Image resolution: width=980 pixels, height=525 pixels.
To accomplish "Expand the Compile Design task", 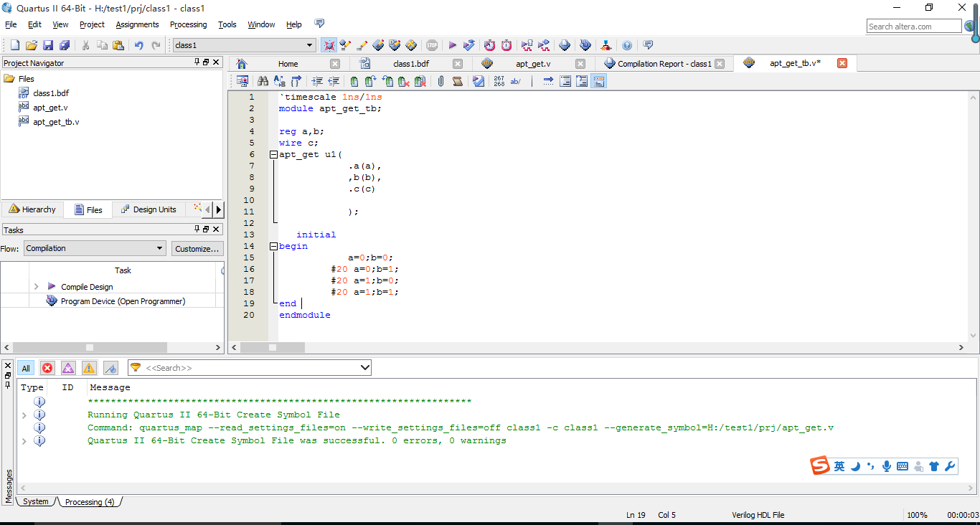I will [37, 286].
